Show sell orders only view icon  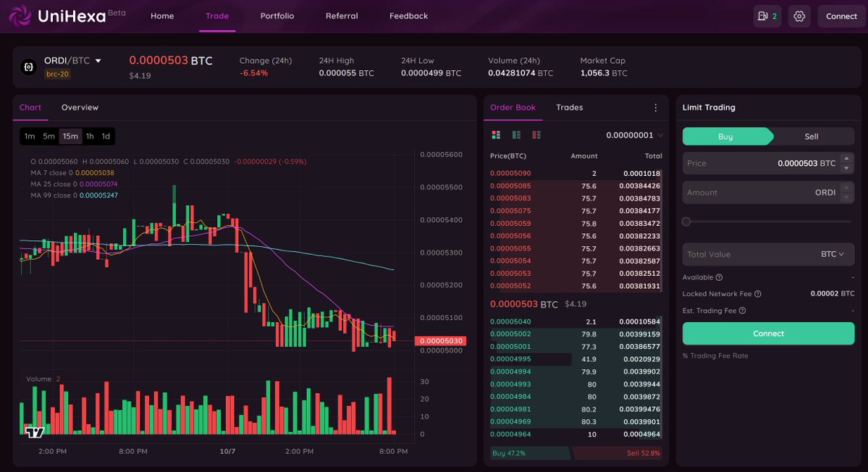click(x=536, y=135)
